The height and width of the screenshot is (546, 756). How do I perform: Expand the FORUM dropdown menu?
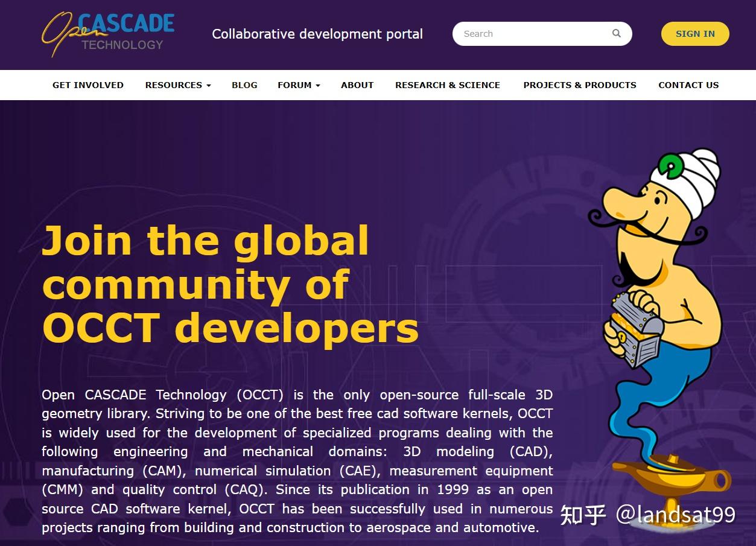[x=299, y=85]
